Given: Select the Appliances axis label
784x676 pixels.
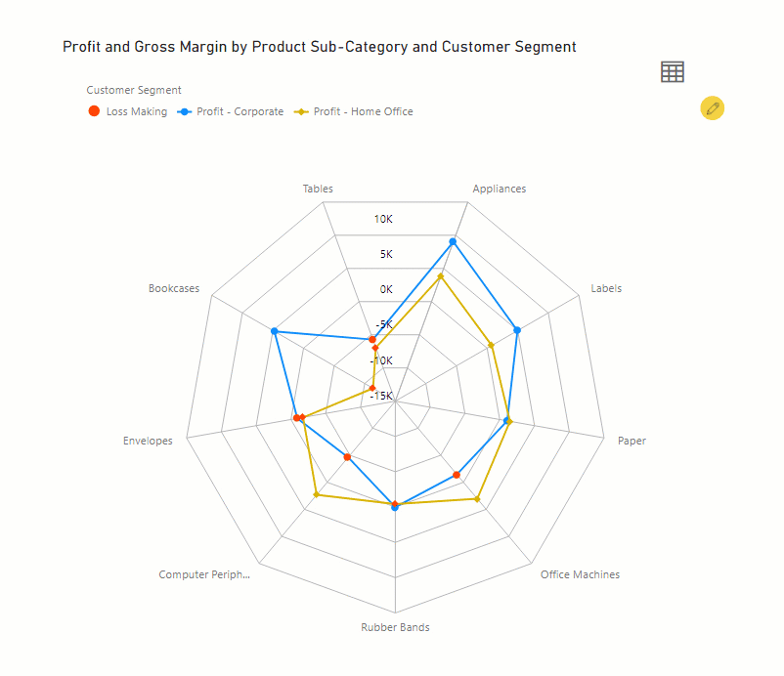Looking at the screenshot, I should (499, 189).
